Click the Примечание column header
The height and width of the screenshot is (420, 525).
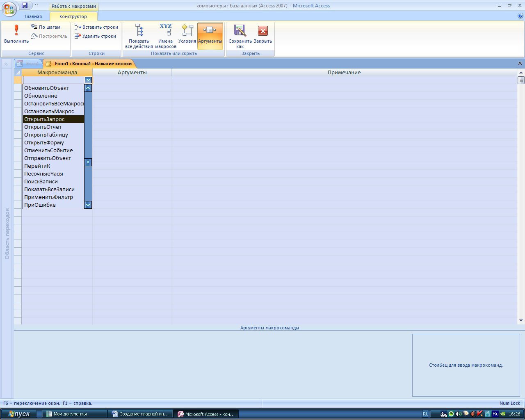pos(344,72)
